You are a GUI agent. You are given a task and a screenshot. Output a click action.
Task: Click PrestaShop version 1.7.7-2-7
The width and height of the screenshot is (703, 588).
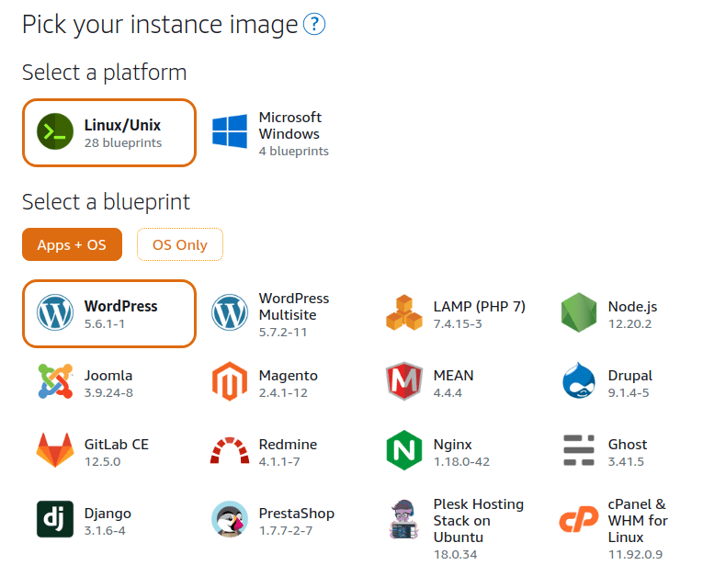286,531
